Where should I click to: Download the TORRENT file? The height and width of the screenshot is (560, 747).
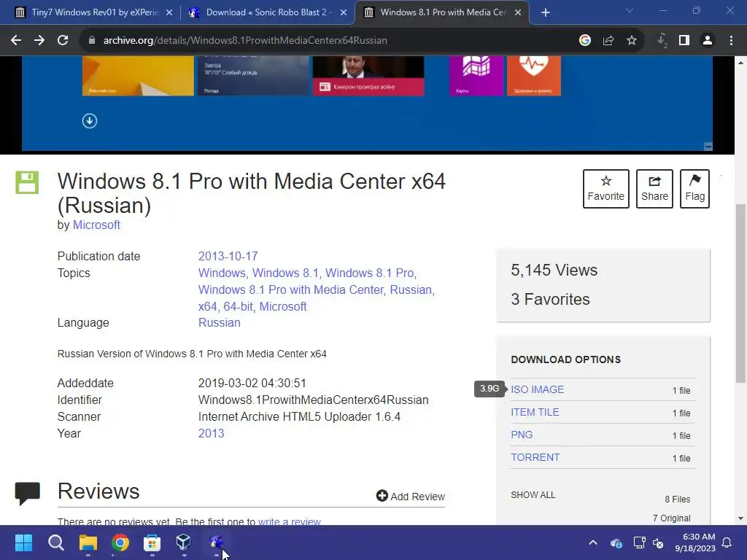point(535,457)
